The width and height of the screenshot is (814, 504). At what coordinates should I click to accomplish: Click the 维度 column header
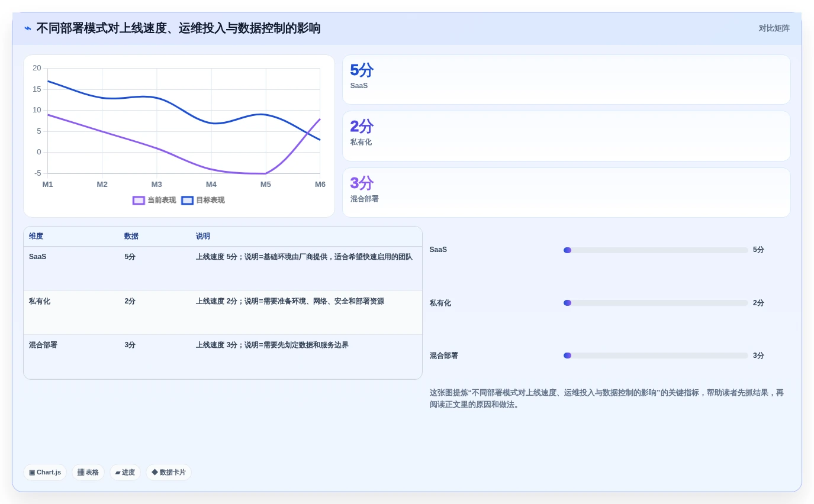pyautogui.click(x=36, y=236)
